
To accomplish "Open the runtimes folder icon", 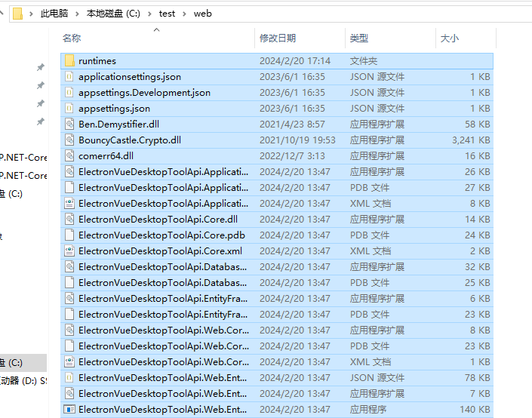I will click(x=69, y=60).
